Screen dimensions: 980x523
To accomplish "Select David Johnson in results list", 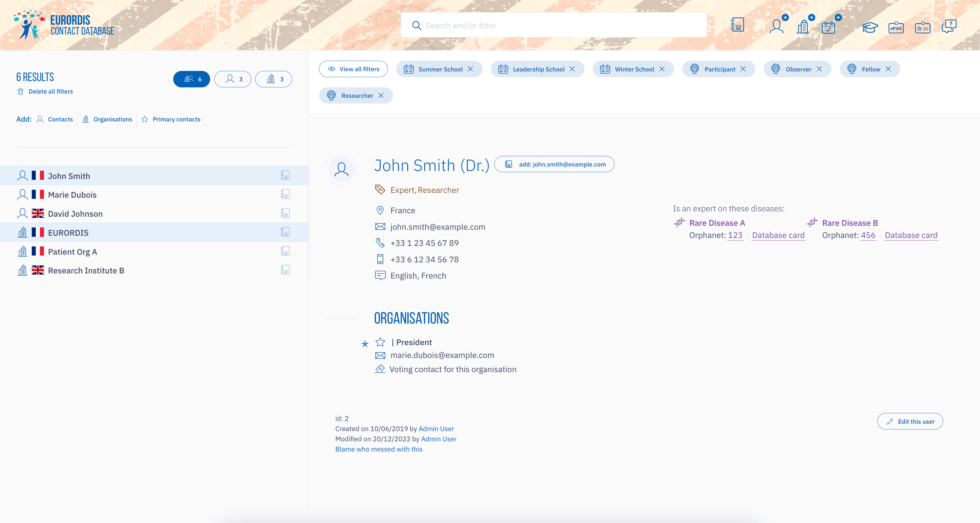I will click(x=75, y=214).
